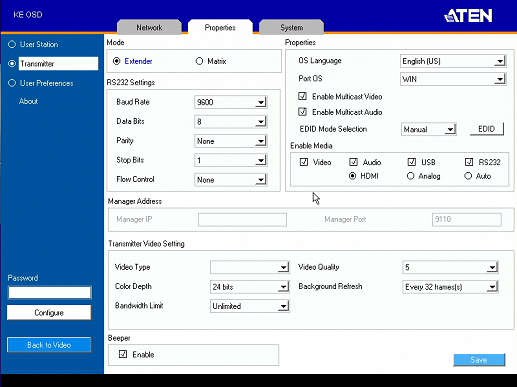517x387 pixels.
Task: Click the Save button
Action: click(x=479, y=360)
